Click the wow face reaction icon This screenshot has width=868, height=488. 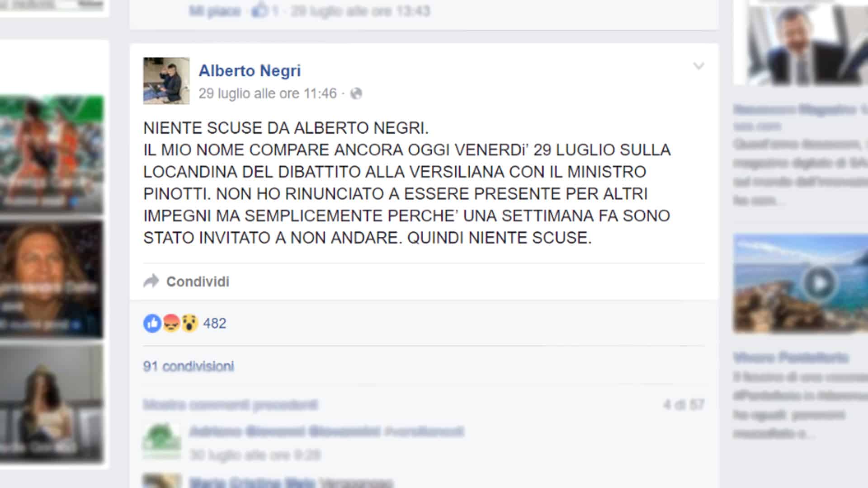point(190,324)
